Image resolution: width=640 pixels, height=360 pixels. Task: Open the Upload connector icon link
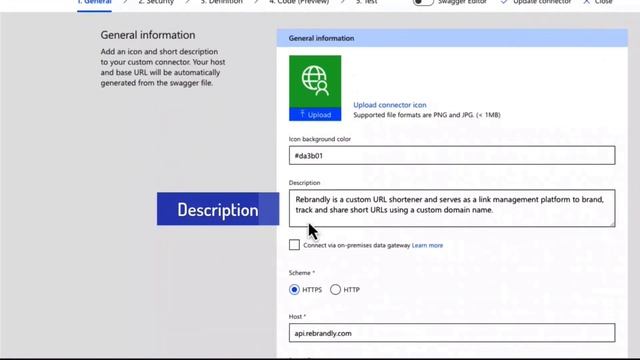389,105
